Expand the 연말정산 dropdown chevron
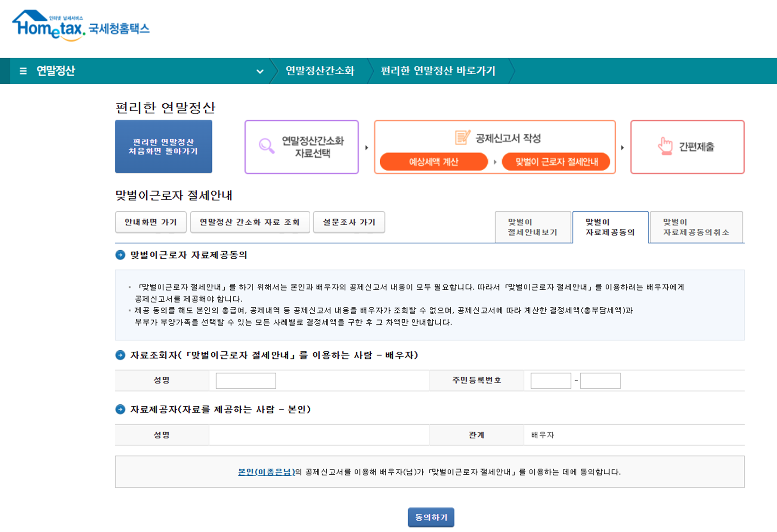The height and width of the screenshot is (532, 777). click(x=260, y=71)
